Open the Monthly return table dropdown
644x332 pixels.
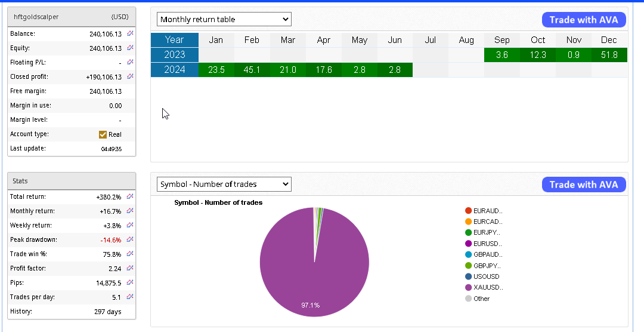(224, 19)
